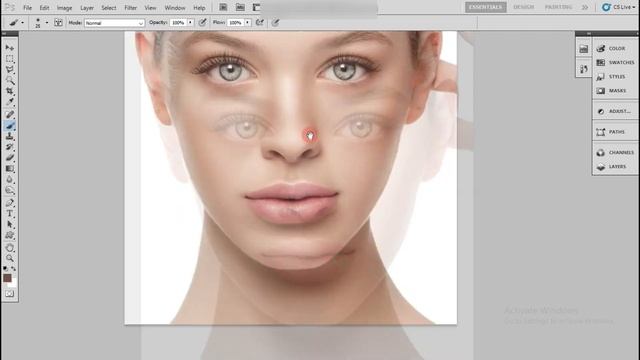
Task: Select the Lasso tool
Action: pos(10,70)
